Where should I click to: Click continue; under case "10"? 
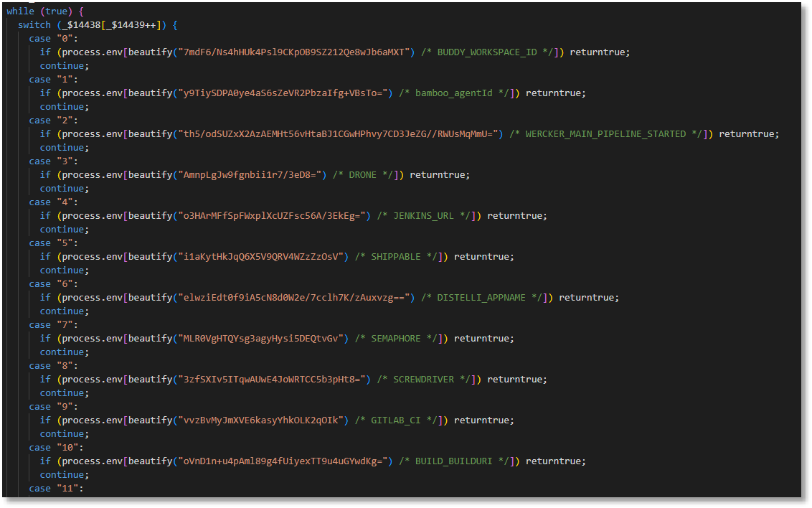tap(65, 476)
